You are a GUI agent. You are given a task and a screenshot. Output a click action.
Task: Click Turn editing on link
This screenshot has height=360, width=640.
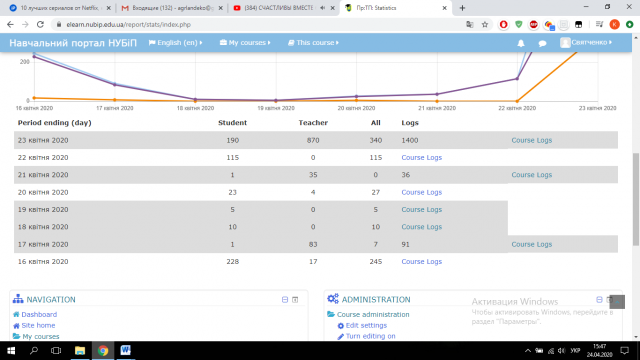click(x=370, y=336)
